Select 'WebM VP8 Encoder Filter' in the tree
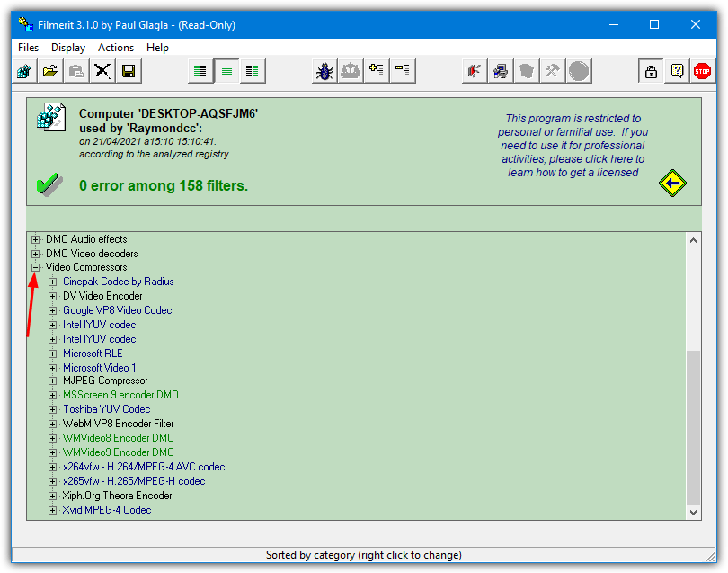The image size is (728, 573). (119, 424)
